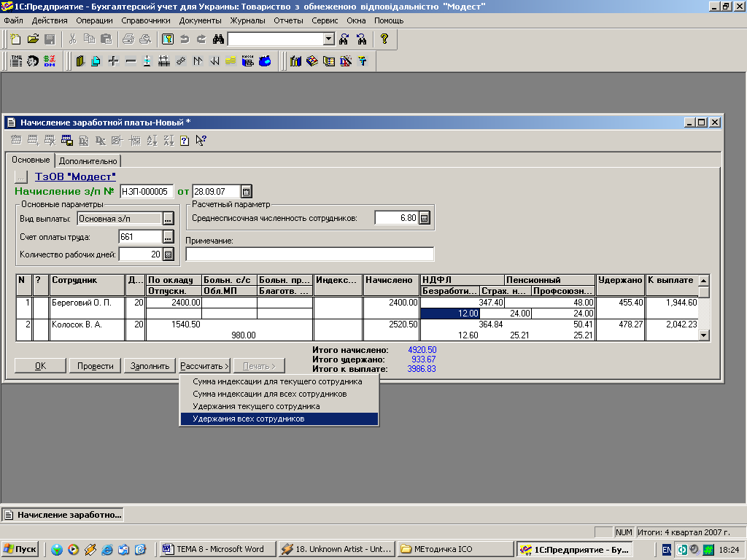The width and height of the screenshot is (747, 560).
Task: Click the OK button
Action: pos(41,366)
